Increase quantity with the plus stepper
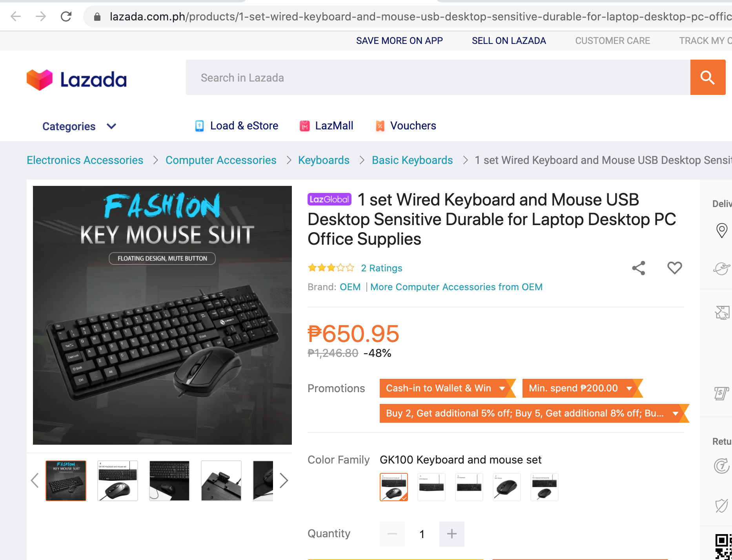The image size is (732, 560). (452, 534)
